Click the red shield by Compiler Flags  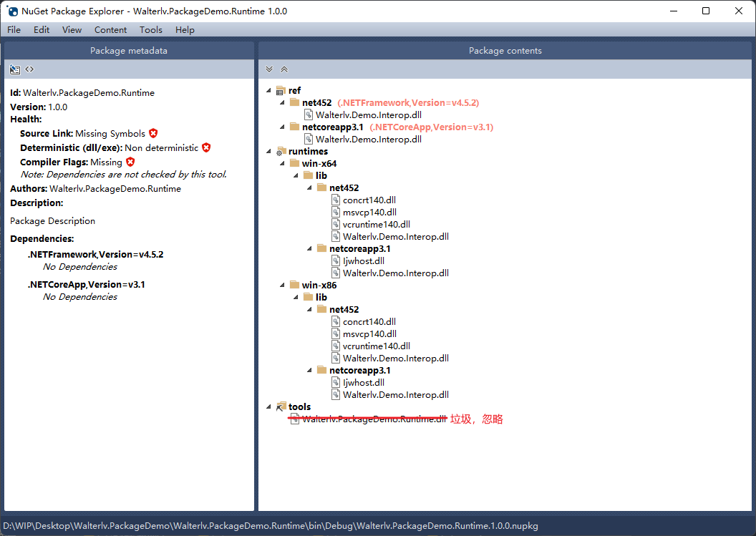(x=130, y=162)
